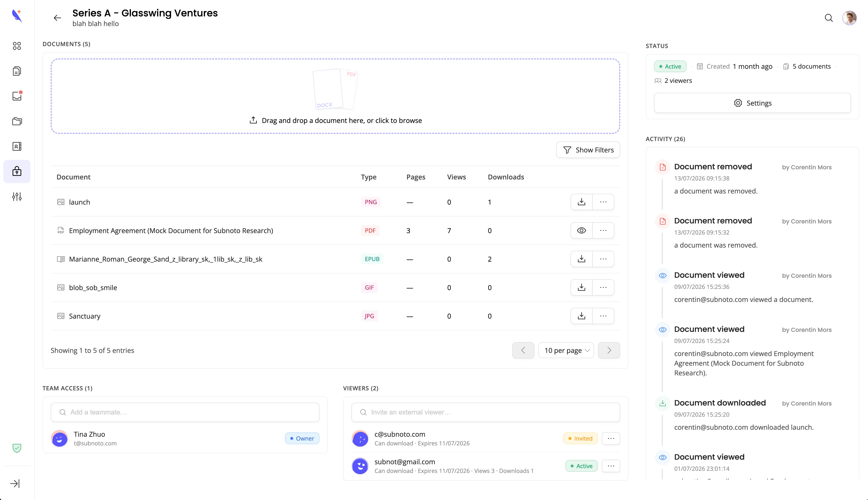Click the Owner badge for Tina Zhuo
Image resolution: width=868 pixels, height=500 pixels.
coord(302,439)
